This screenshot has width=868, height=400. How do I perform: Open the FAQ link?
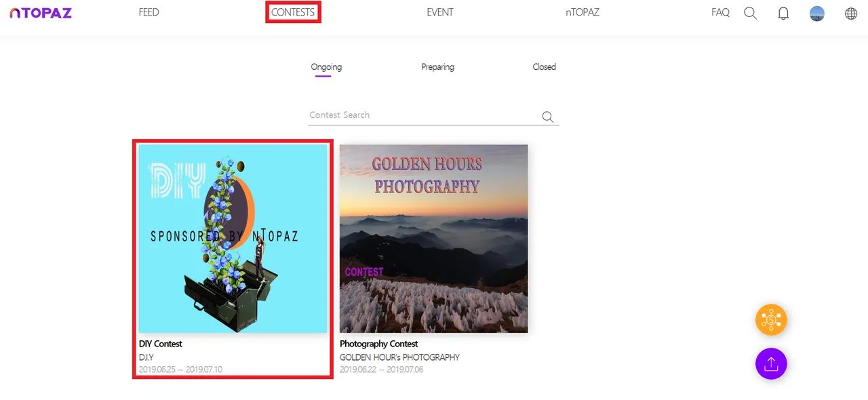[720, 12]
